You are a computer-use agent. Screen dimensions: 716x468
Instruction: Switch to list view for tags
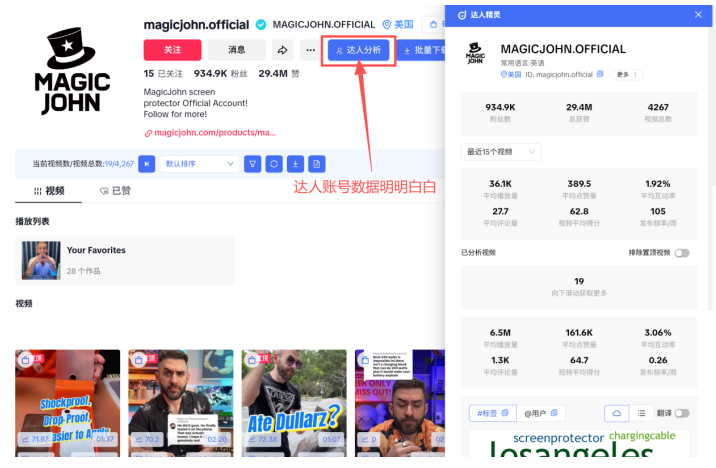(641, 413)
